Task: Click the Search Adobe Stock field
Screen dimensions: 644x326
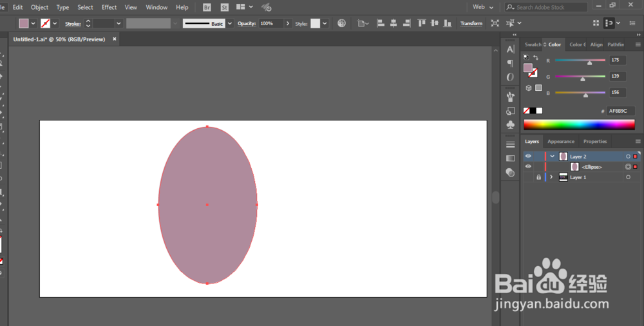Action: pos(546,7)
